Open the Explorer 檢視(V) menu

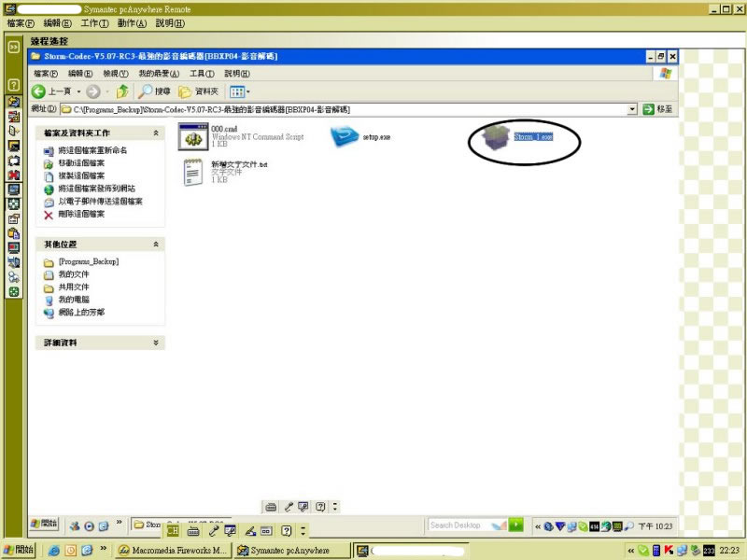click(116, 74)
